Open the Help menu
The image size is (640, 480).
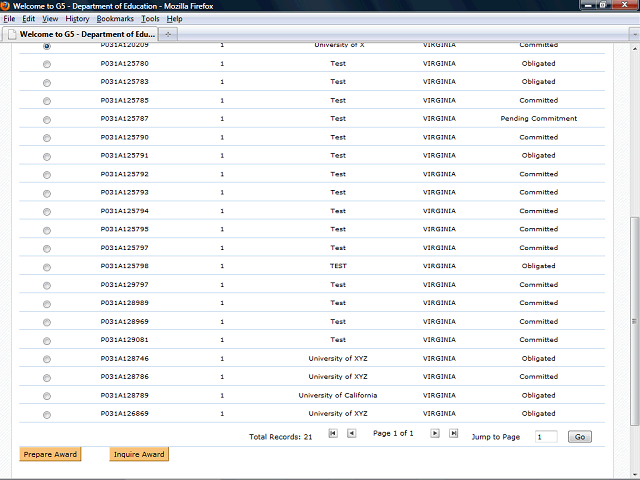point(174,19)
